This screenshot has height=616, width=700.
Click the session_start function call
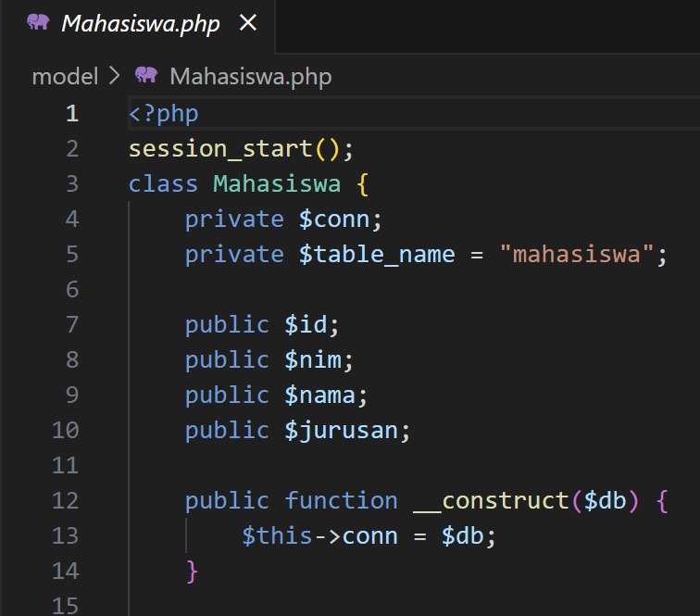click(x=220, y=149)
